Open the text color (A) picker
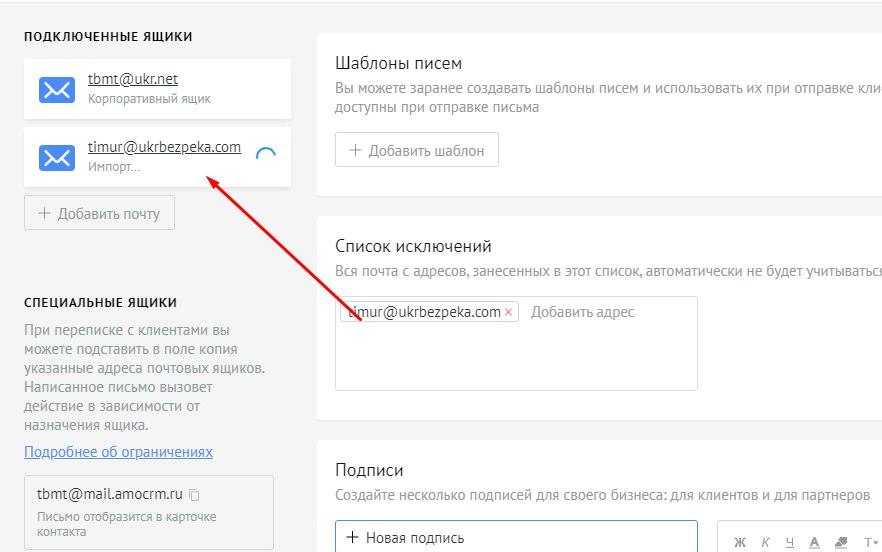 pos(814,542)
